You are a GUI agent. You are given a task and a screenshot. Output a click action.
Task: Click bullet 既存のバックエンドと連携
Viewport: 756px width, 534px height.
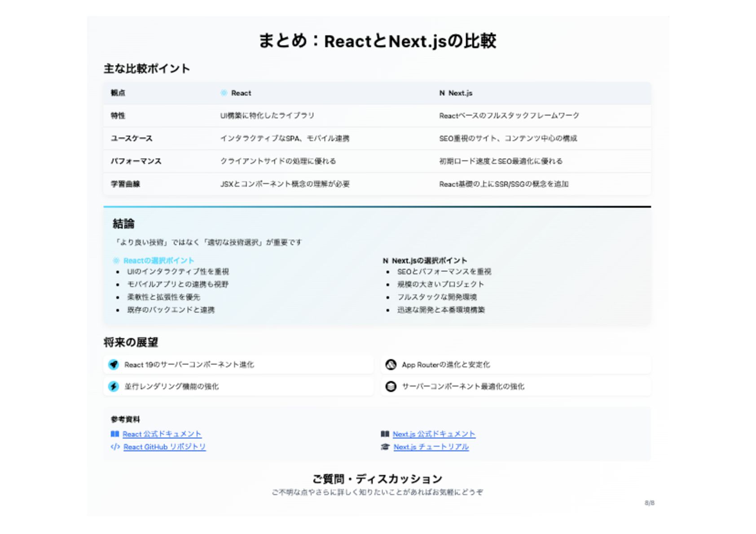point(171,310)
